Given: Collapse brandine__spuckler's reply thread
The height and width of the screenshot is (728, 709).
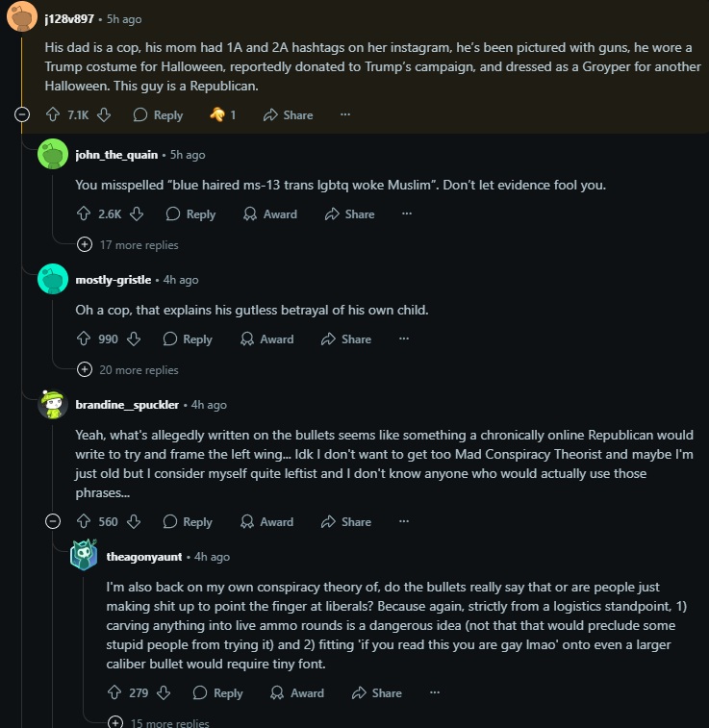Looking at the screenshot, I should [x=54, y=521].
